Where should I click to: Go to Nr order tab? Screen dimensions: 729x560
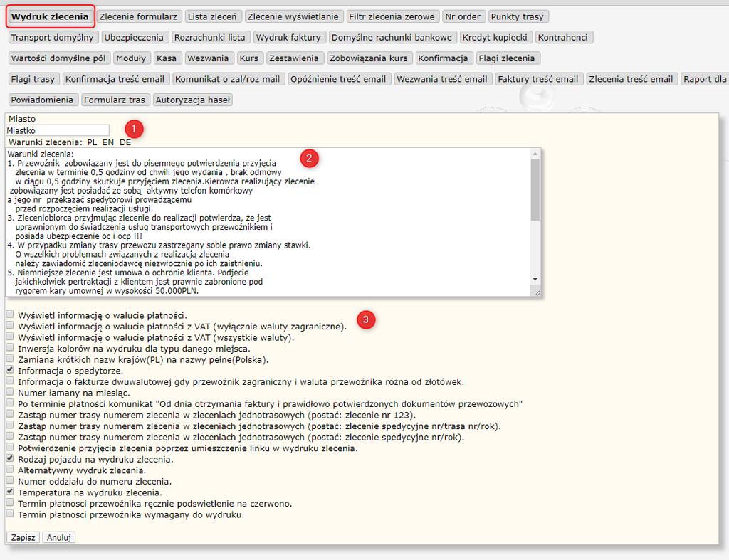(x=463, y=17)
